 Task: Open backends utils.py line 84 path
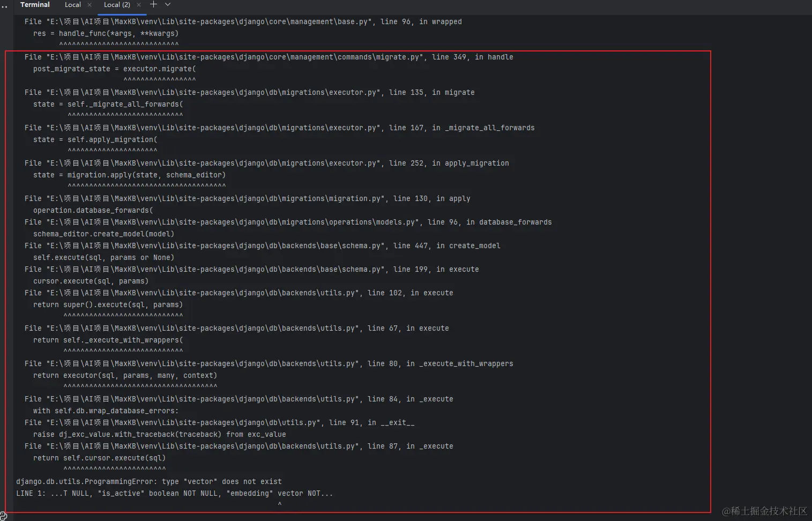coord(203,399)
